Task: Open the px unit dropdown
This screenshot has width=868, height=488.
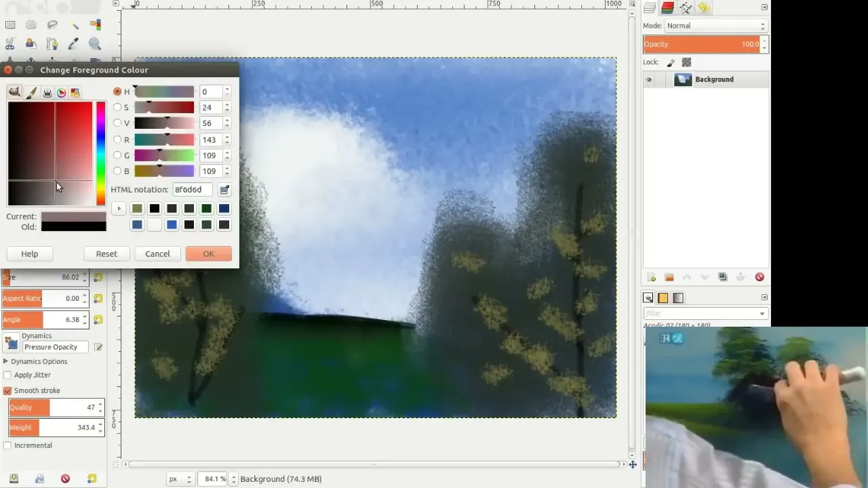Action: point(180,479)
